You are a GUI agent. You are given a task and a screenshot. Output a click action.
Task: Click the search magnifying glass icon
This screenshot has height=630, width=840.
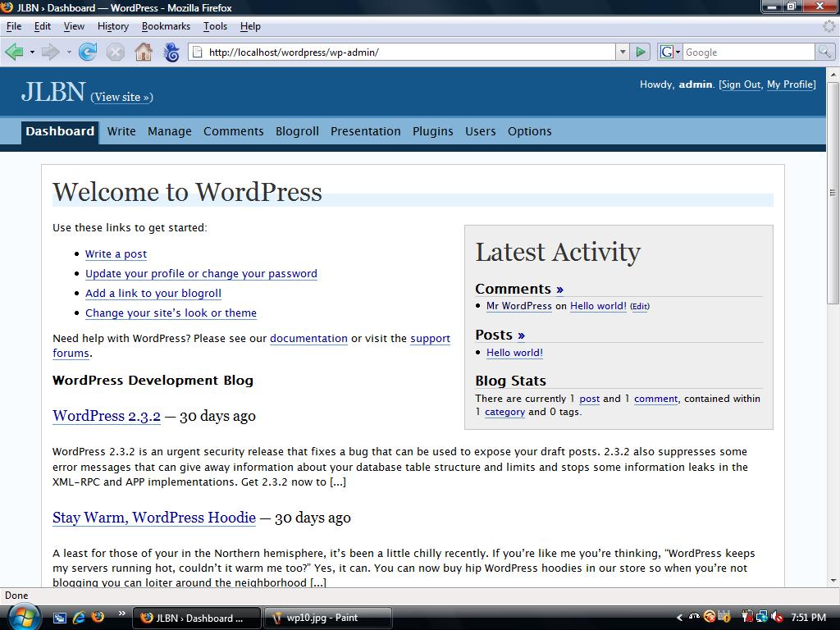coord(824,52)
